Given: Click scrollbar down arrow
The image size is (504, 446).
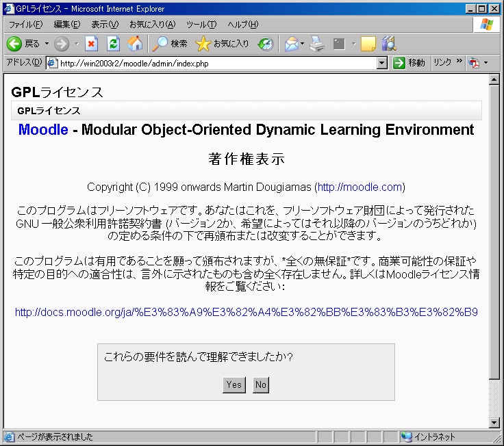Looking at the screenshot, I should click(494, 423).
